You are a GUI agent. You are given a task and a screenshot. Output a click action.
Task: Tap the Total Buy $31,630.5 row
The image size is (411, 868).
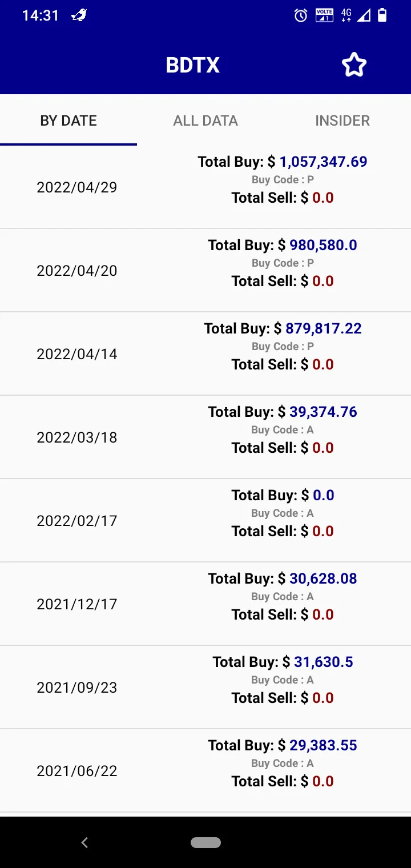(x=205, y=688)
